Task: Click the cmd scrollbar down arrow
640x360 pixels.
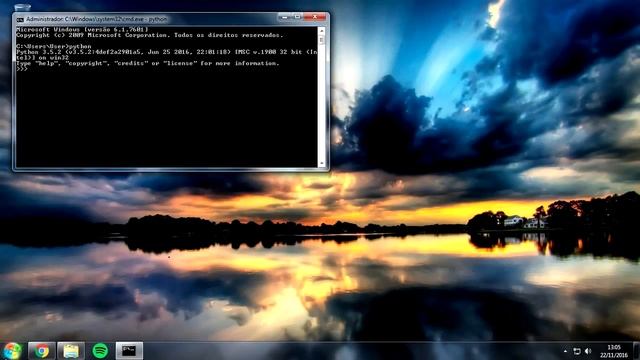Action: 322,163
